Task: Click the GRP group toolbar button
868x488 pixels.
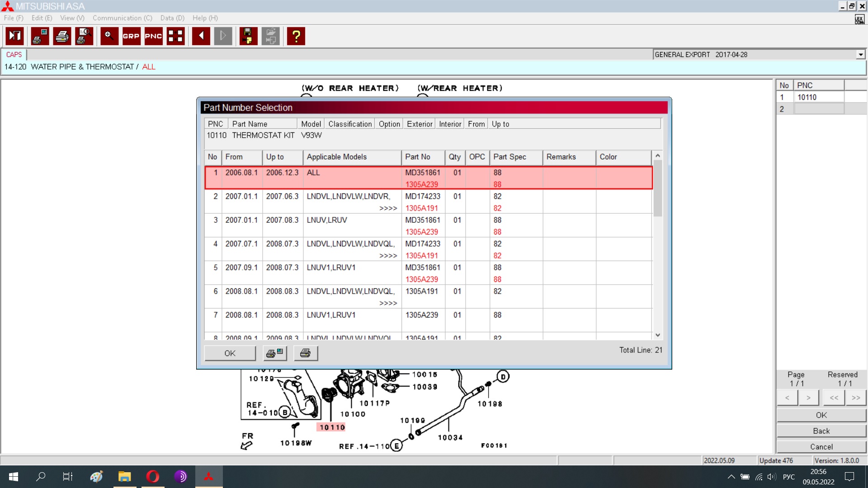Action: (131, 36)
